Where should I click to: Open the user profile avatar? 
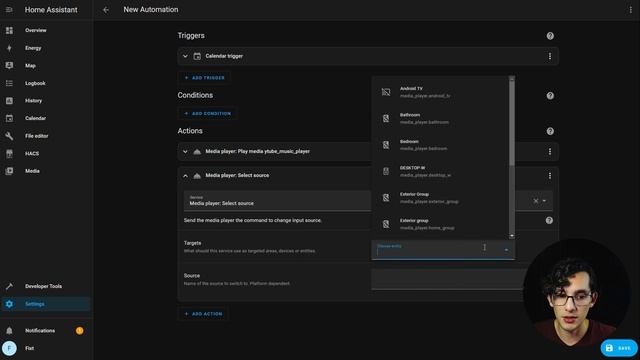point(9,349)
